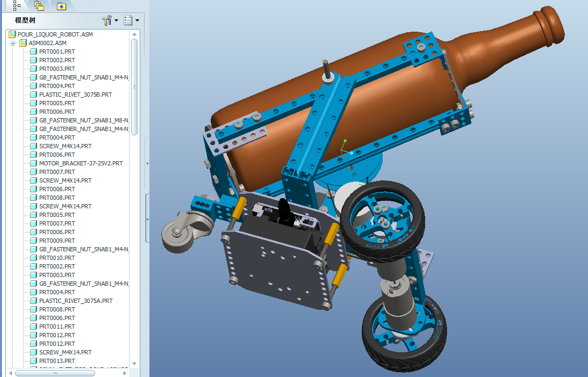Click the tree horizontal scroll-right arrow

(125, 373)
